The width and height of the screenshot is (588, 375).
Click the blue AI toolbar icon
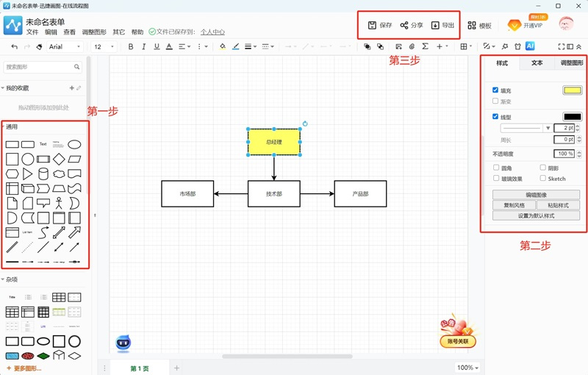pos(530,46)
